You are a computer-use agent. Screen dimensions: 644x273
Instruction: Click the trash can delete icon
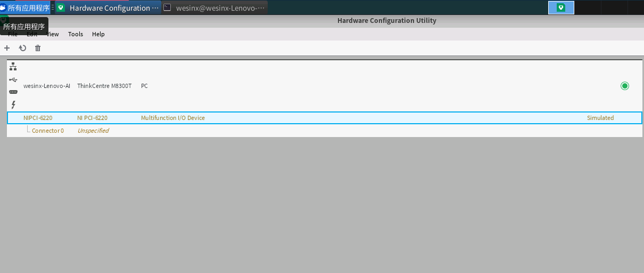[x=38, y=48]
